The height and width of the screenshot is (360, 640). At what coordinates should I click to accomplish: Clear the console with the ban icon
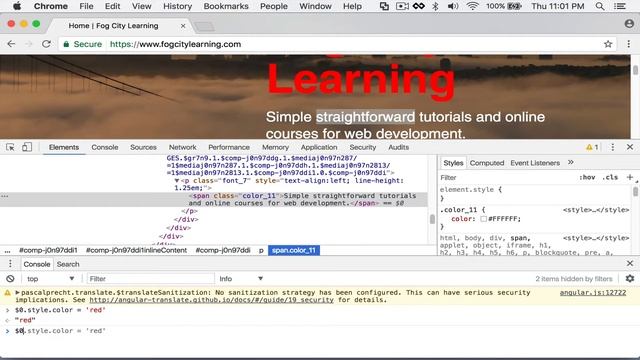click(x=10, y=279)
